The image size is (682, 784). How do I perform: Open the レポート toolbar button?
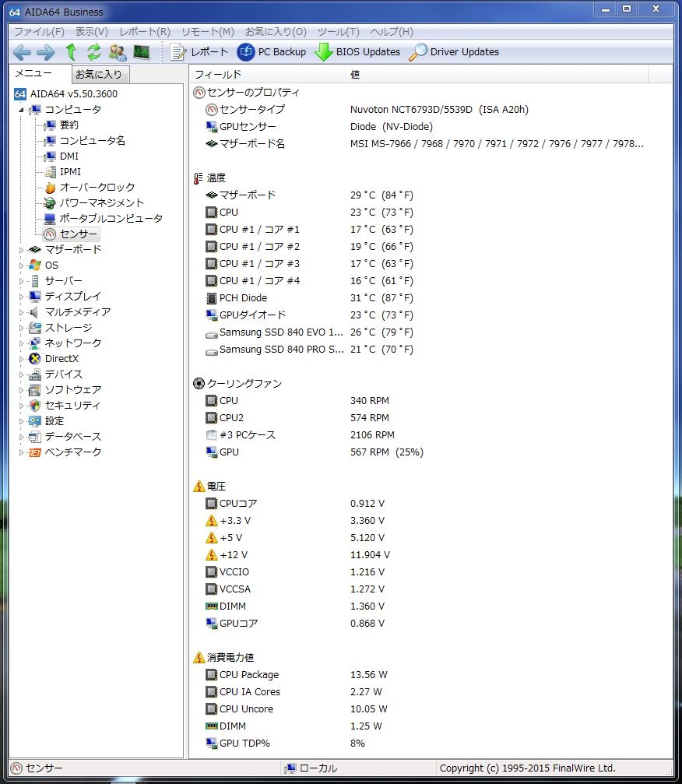point(199,52)
